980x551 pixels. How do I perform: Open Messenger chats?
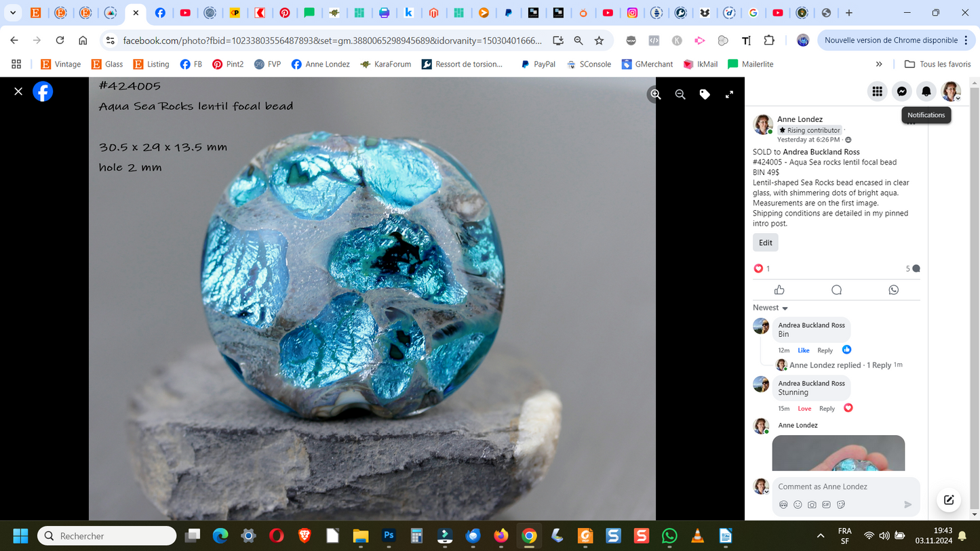tap(902, 91)
